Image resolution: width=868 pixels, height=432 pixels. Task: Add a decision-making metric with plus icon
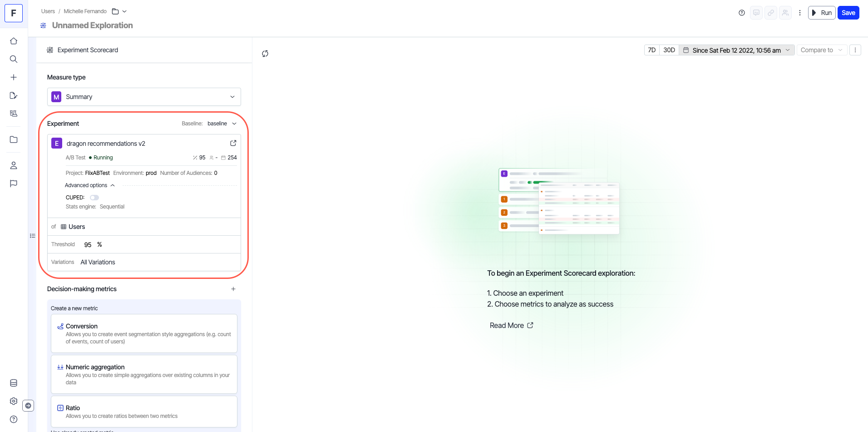233,289
